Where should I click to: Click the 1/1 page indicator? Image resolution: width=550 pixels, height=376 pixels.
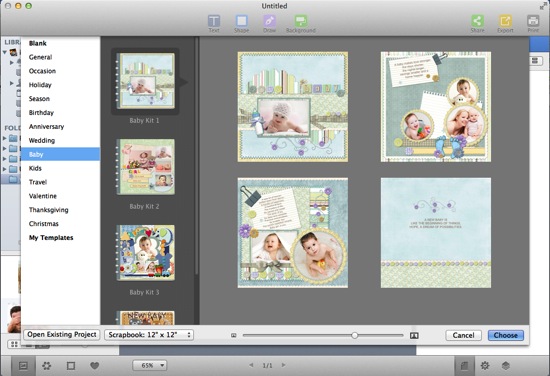[x=267, y=365]
